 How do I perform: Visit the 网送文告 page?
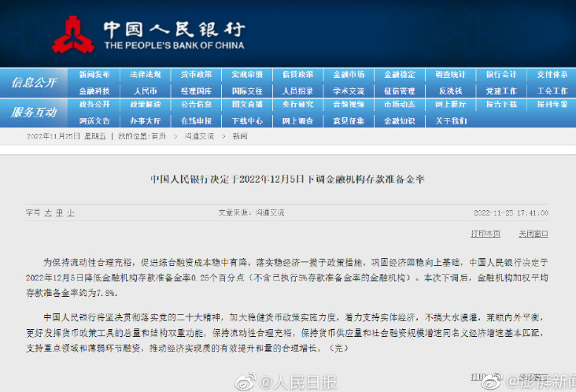click(94, 121)
